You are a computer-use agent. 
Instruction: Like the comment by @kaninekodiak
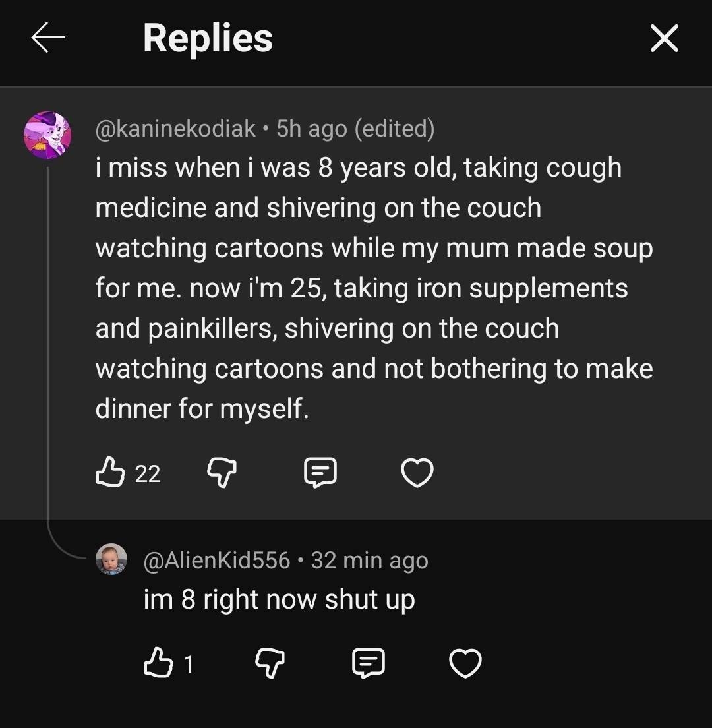click(109, 473)
